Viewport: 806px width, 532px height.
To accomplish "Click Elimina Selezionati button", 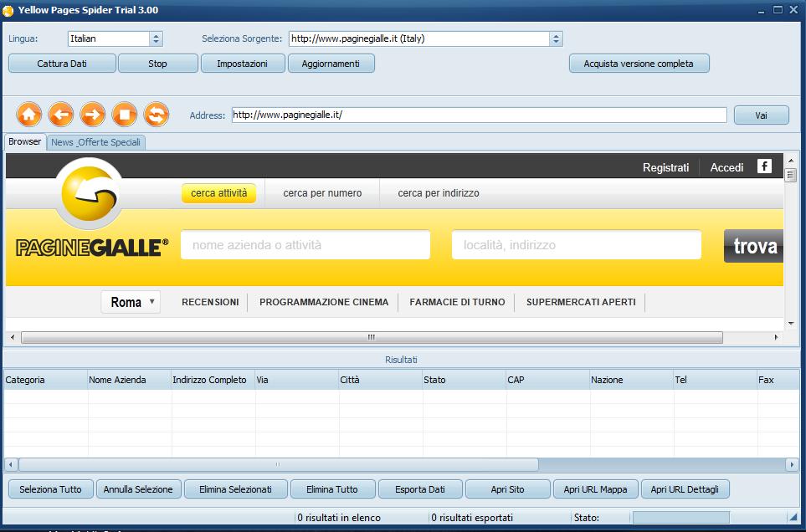I will click(235, 489).
